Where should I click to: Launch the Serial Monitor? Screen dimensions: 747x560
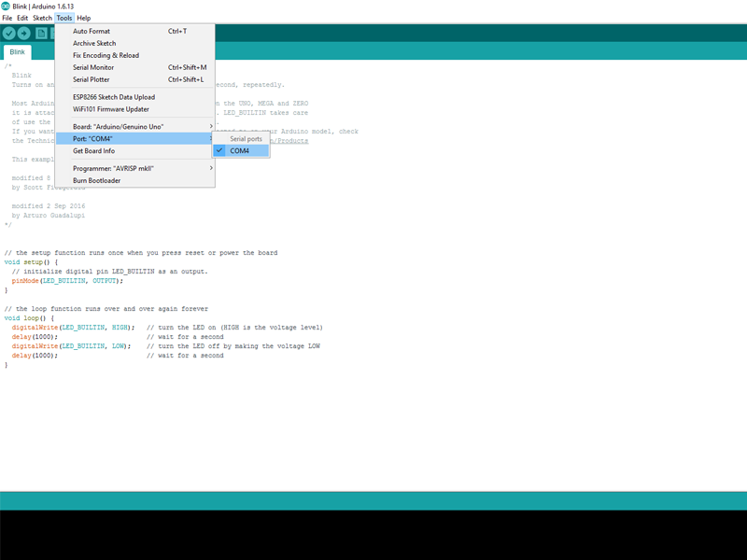coord(134,67)
